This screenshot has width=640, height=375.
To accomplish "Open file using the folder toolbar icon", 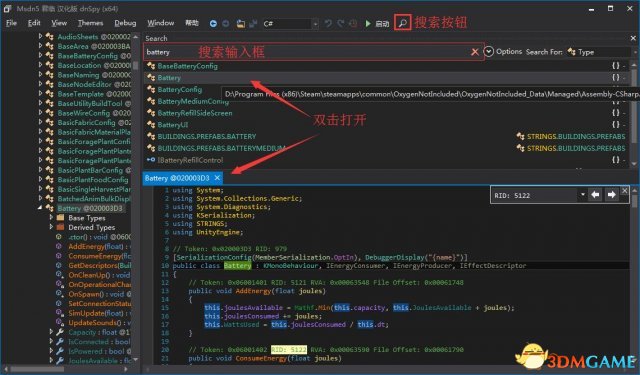I will (241, 24).
